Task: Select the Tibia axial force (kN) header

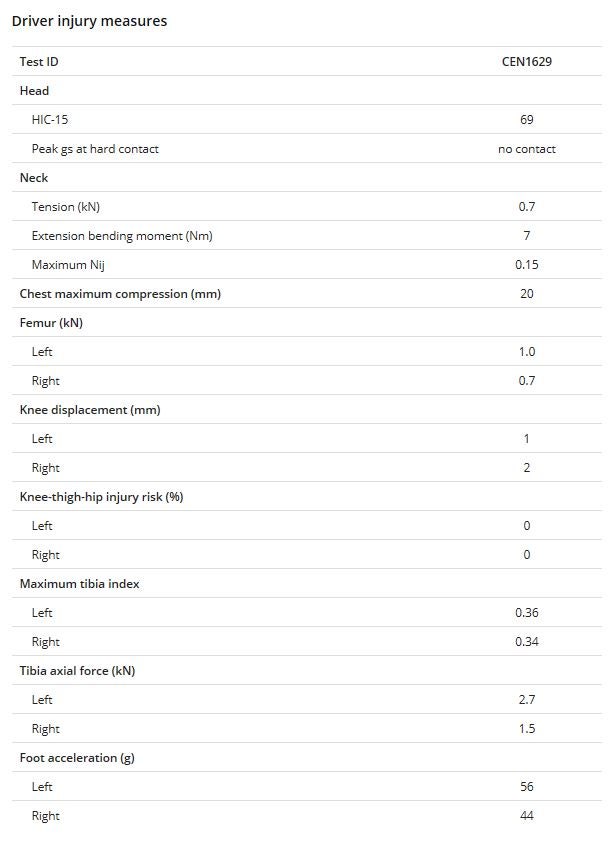Action: tap(77, 671)
